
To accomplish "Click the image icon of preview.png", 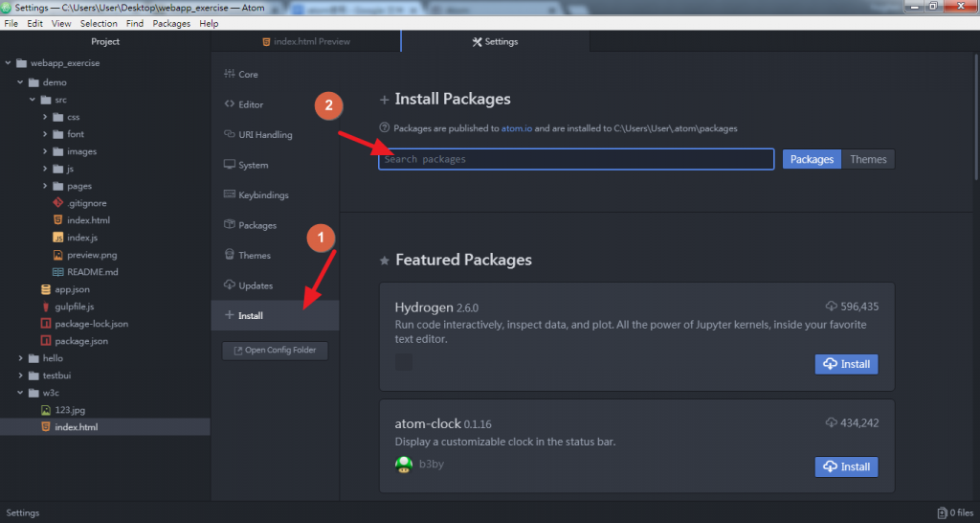I will pyautogui.click(x=57, y=255).
